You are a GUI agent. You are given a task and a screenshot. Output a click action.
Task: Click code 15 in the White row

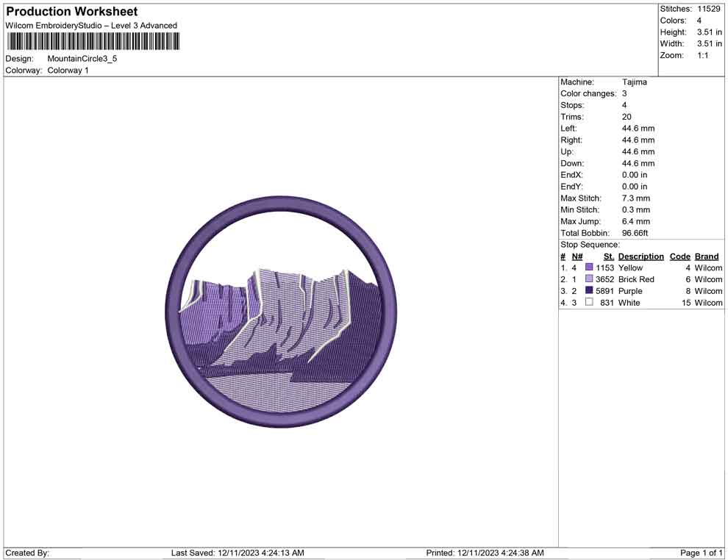[686, 303]
